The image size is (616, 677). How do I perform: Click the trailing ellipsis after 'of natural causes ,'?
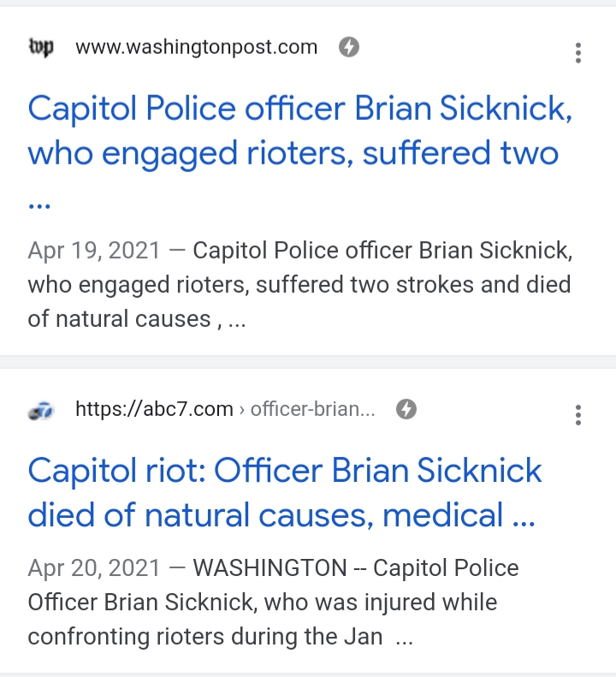235,320
